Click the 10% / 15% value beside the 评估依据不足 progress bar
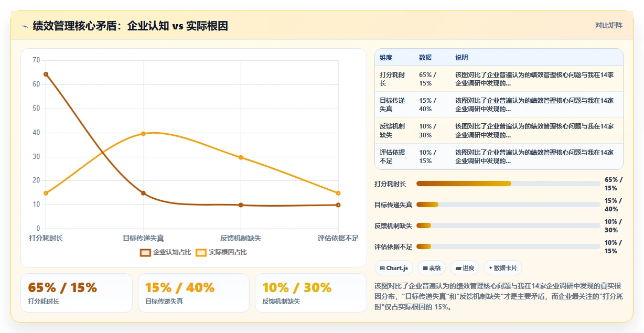The image size is (644, 333). (614, 246)
